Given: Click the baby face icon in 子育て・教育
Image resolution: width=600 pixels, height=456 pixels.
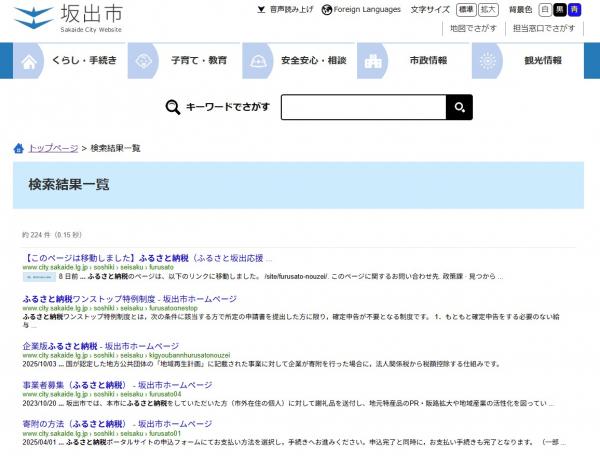Looking at the screenshot, I should [143, 61].
